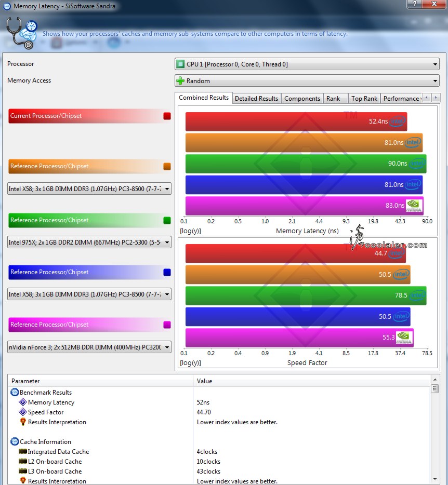Viewport: 448px width, 485px height.
Task: Click the results list scroll-down arrow
Action: tap(435, 479)
